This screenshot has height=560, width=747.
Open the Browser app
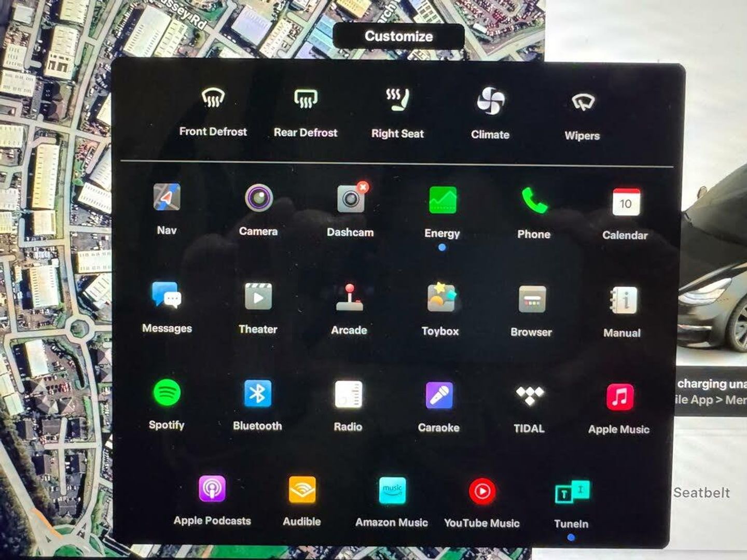point(532,311)
